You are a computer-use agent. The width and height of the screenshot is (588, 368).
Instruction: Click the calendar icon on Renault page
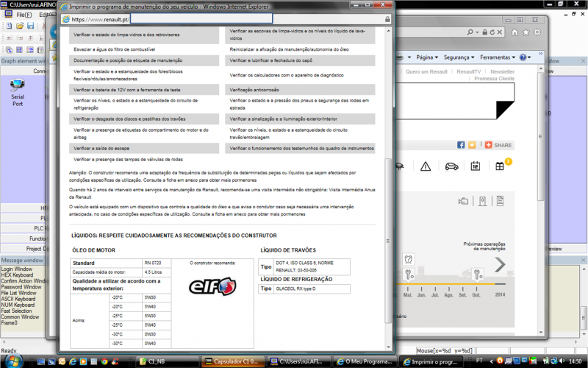coord(475,166)
